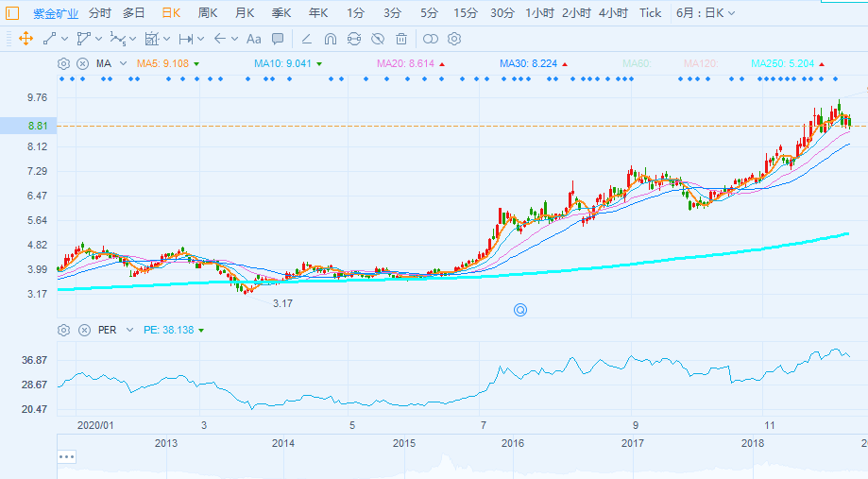Open the drawing toolbar settings gear
The width and height of the screenshot is (868, 479).
(x=454, y=39)
